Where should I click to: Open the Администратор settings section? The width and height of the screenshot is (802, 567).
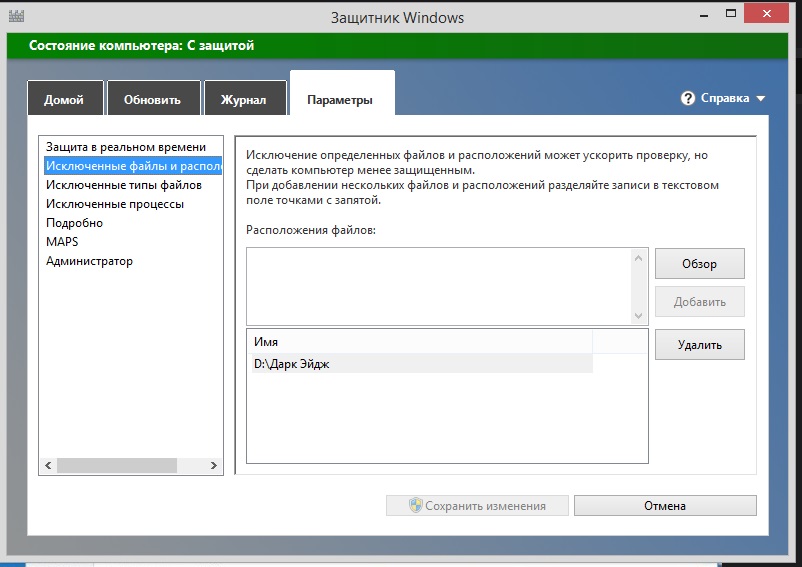tap(90, 261)
